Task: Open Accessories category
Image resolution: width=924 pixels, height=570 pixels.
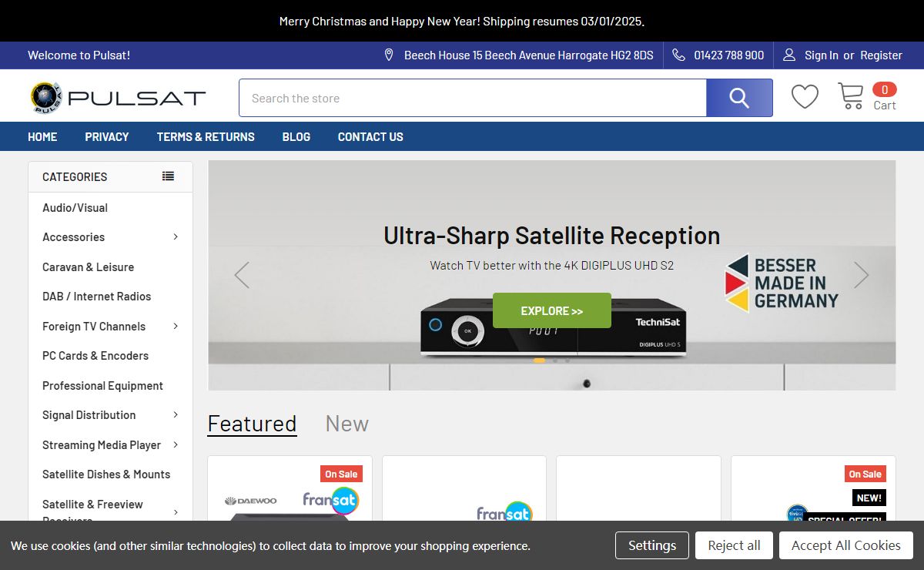Action: click(x=73, y=236)
